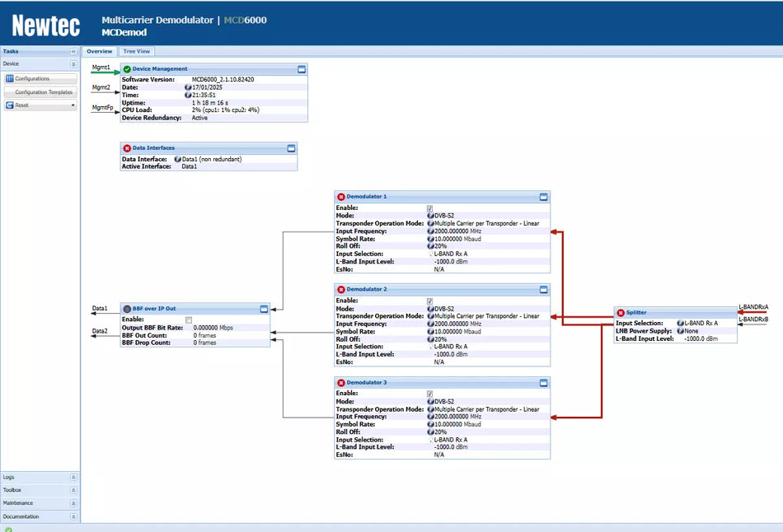
Task: Click the L-BANDRxA input label
Action: tap(753, 307)
